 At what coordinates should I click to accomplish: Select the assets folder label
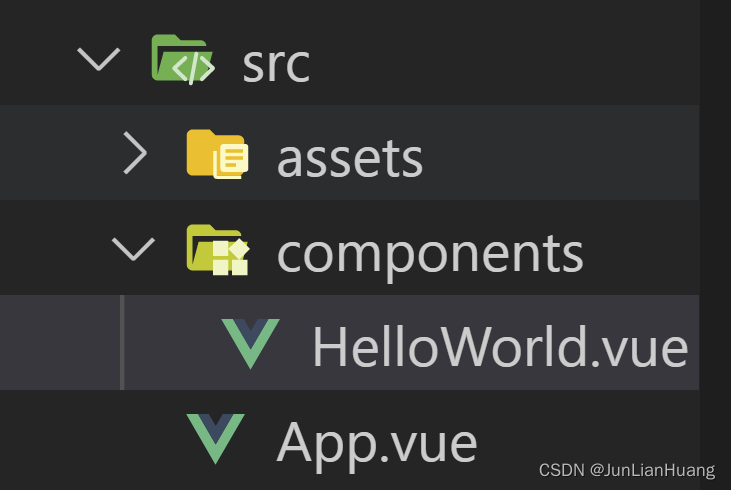pos(349,157)
